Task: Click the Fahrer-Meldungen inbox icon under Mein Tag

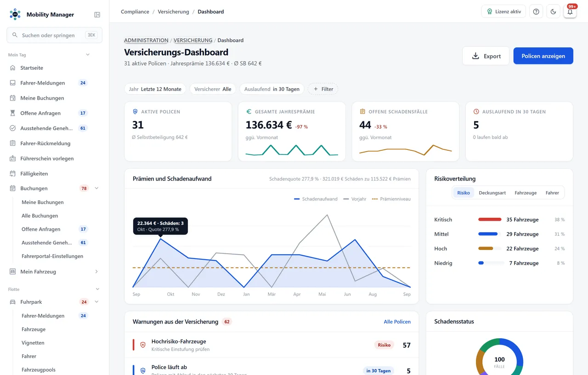Action: coord(13,83)
